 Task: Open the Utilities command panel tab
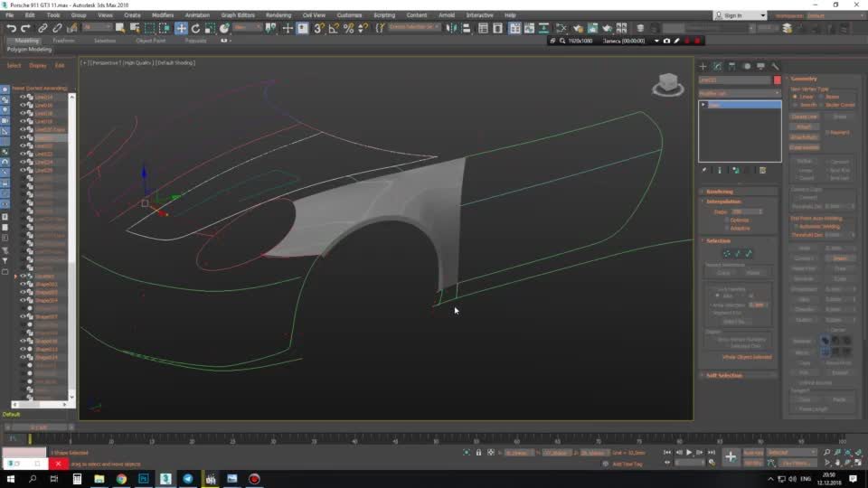pos(776,66)
